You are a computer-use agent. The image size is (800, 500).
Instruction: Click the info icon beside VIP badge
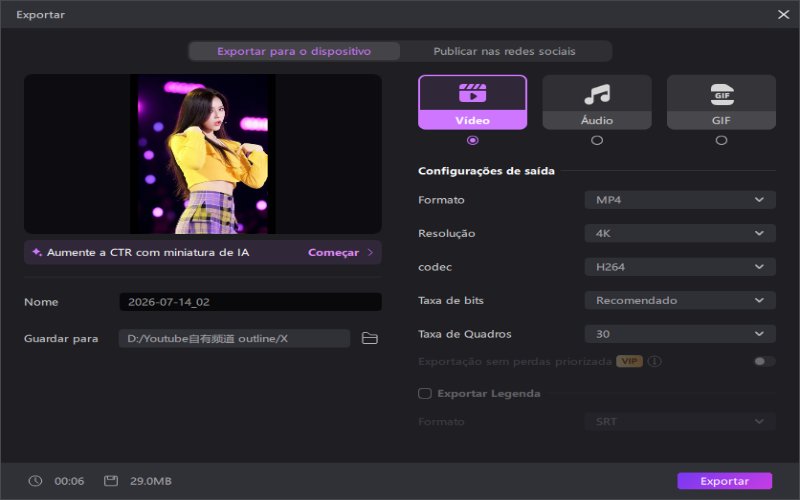(655, 361)
